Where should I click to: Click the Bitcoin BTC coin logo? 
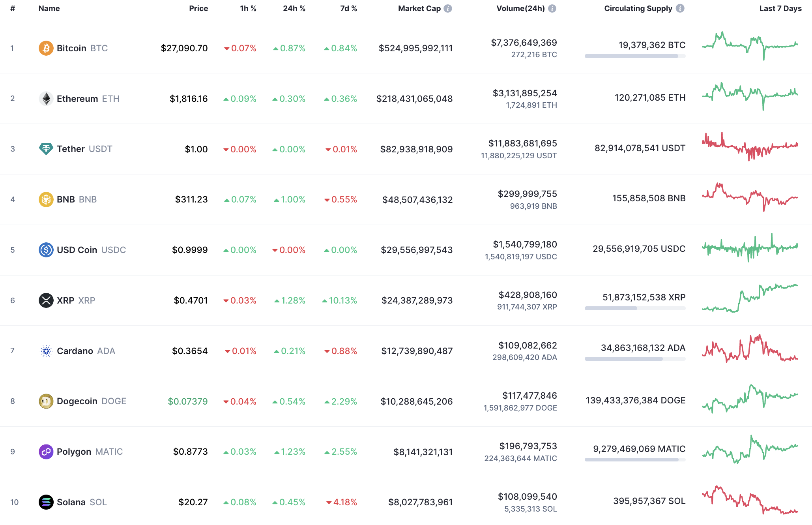46,48
